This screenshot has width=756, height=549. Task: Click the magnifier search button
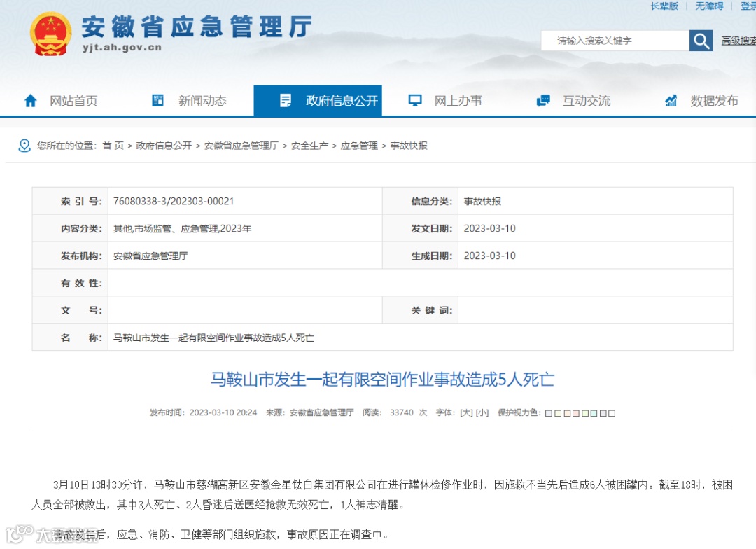point(701,41)
